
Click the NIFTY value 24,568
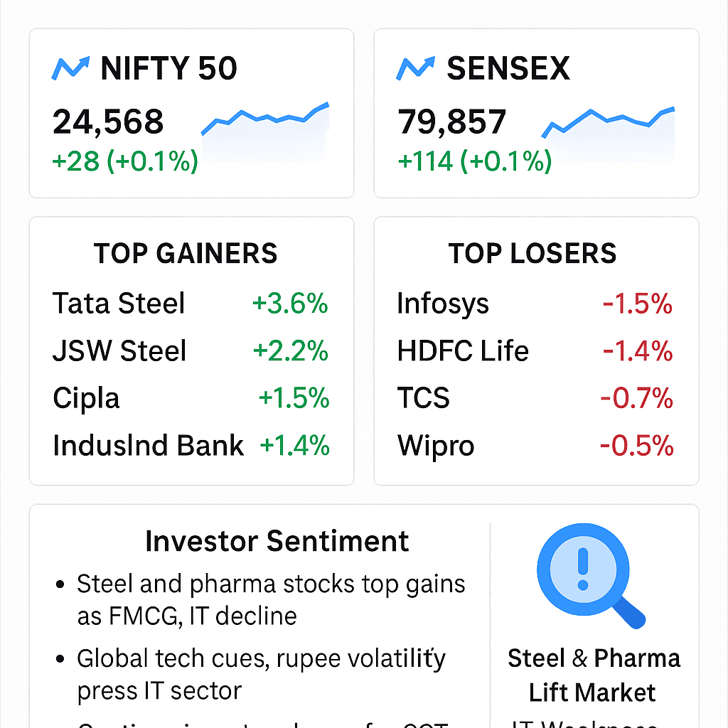pos(108,122)
